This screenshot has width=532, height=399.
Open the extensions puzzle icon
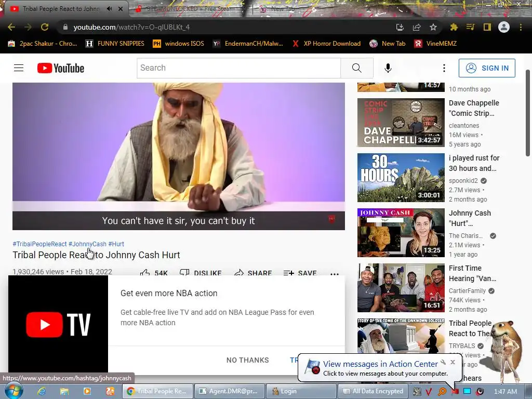[x=454, y=27]
